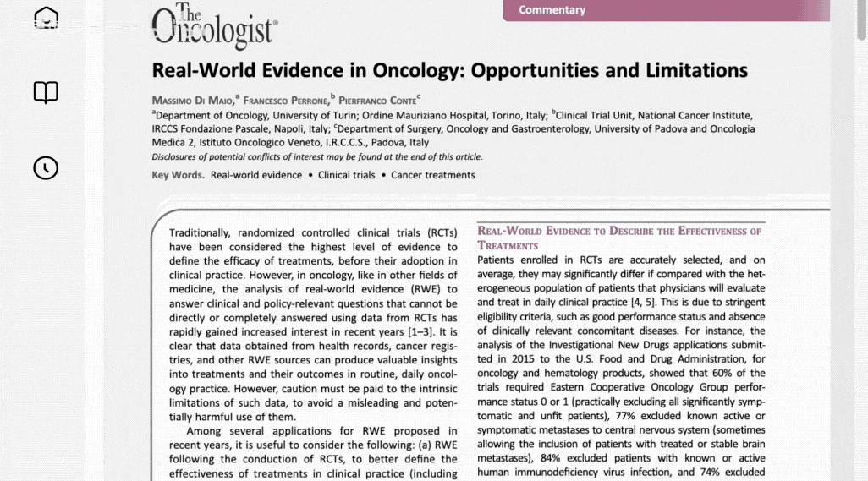The image size is (868, 481).
Task: Click the vertical scrollbar thumb at right
Action: click(x=862, y=20)
